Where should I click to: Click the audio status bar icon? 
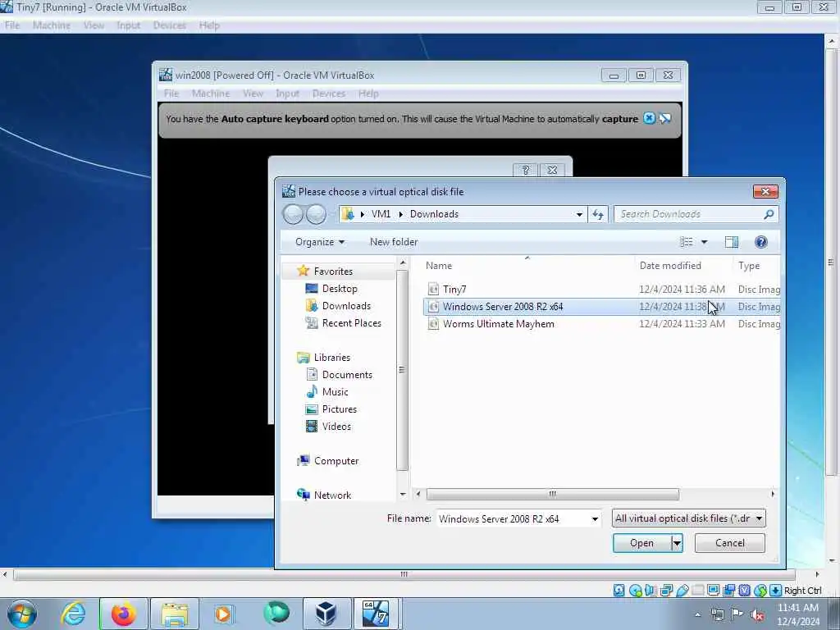click(x=651, y=591)
